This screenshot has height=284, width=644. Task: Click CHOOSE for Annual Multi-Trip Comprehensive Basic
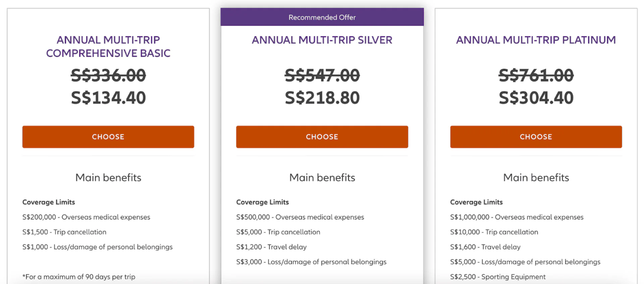point(108,137)
